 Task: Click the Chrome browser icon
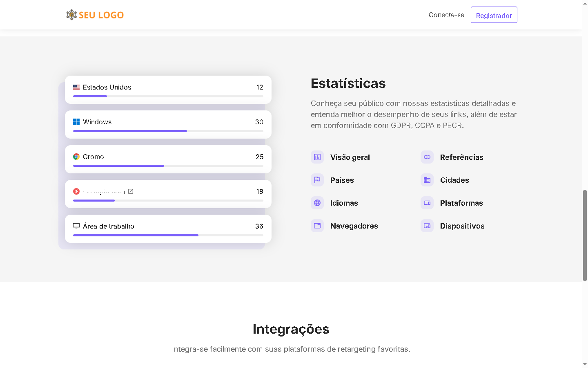[x=76, y=157]
